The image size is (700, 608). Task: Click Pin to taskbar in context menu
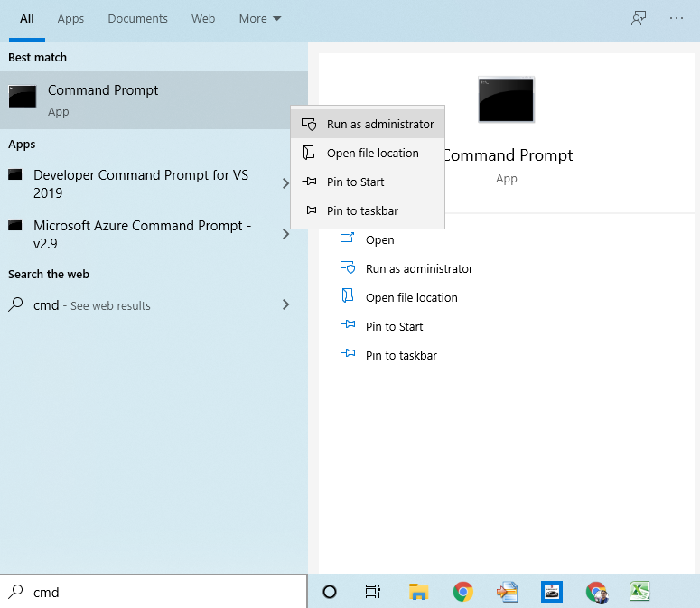(368, 210)
